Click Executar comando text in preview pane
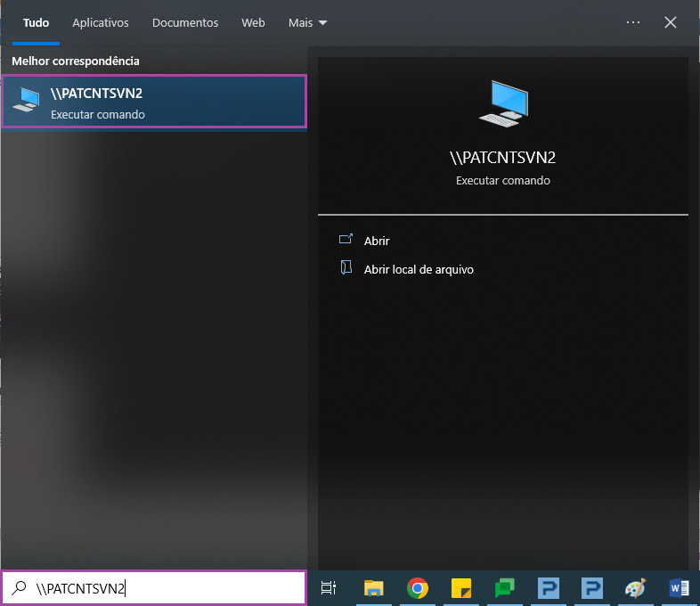700x606 pixels. click(502, 180)
